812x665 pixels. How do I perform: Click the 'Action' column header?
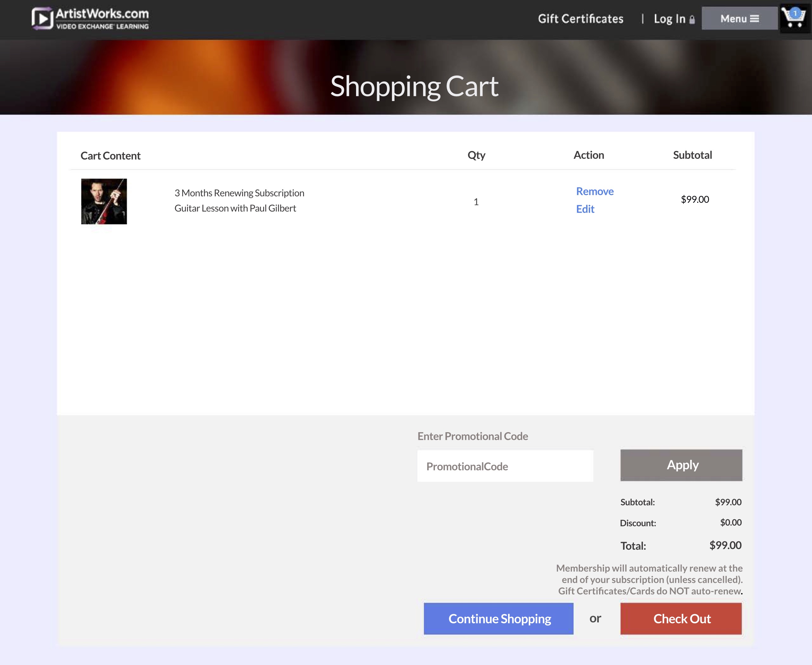[588, 155]
